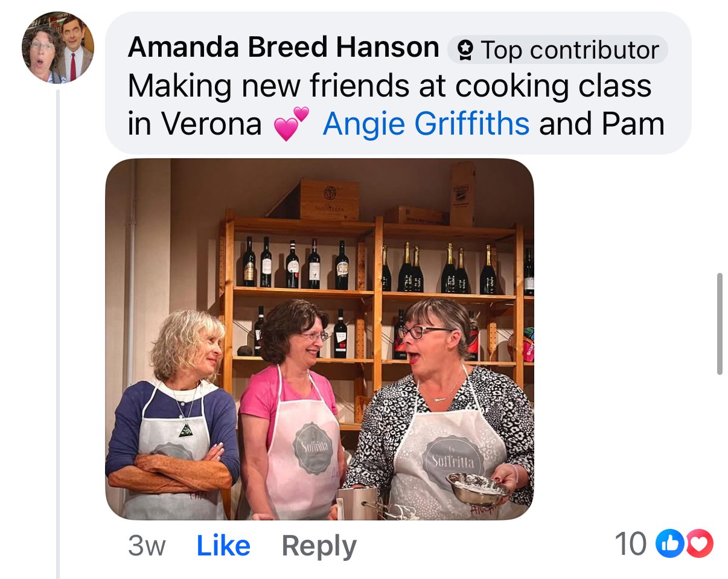Open the cooking class photo
This screenshot has width=728, height=579.
(319, 339)
